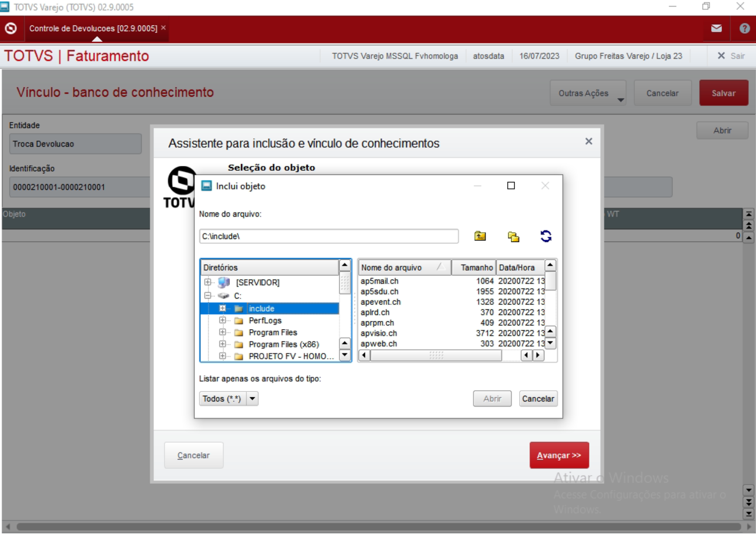Click the file list scroll right arrow
756x537 pixels.
click(538, 355)
